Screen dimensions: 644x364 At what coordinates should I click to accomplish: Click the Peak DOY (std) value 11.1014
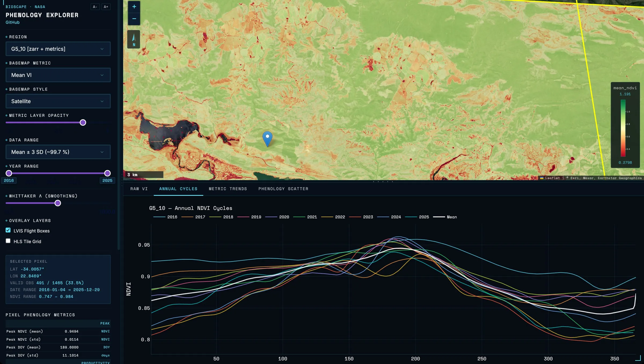(x=70, y=355)
